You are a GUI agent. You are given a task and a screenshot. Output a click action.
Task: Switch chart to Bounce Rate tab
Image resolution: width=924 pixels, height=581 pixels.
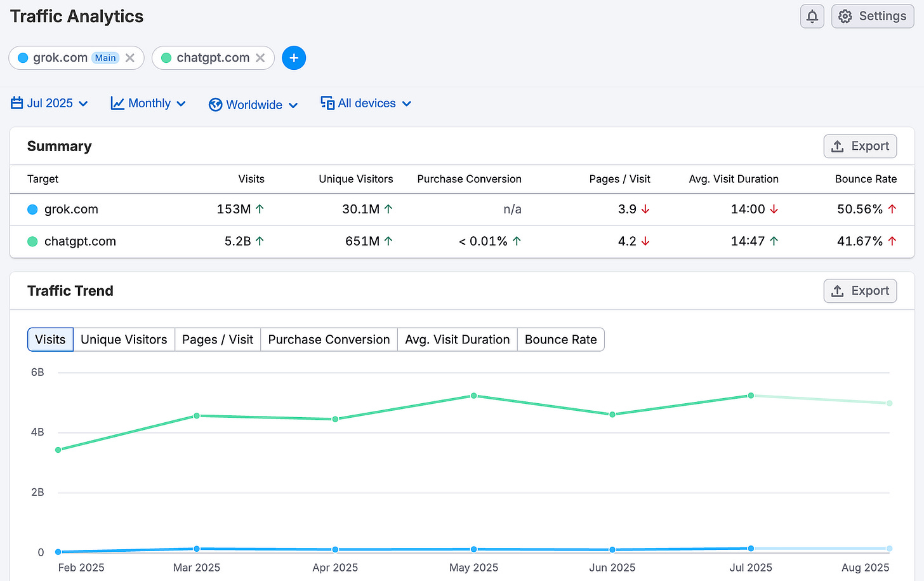click(561, 340)
